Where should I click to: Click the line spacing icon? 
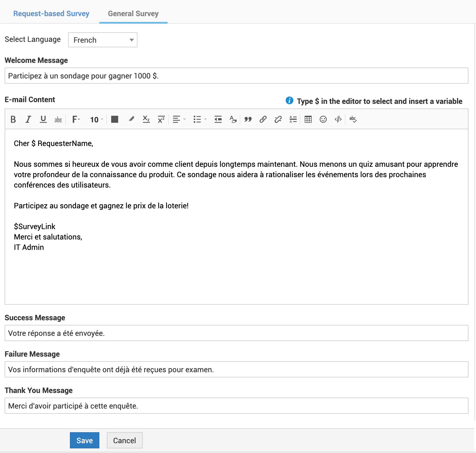click(293, 119)
